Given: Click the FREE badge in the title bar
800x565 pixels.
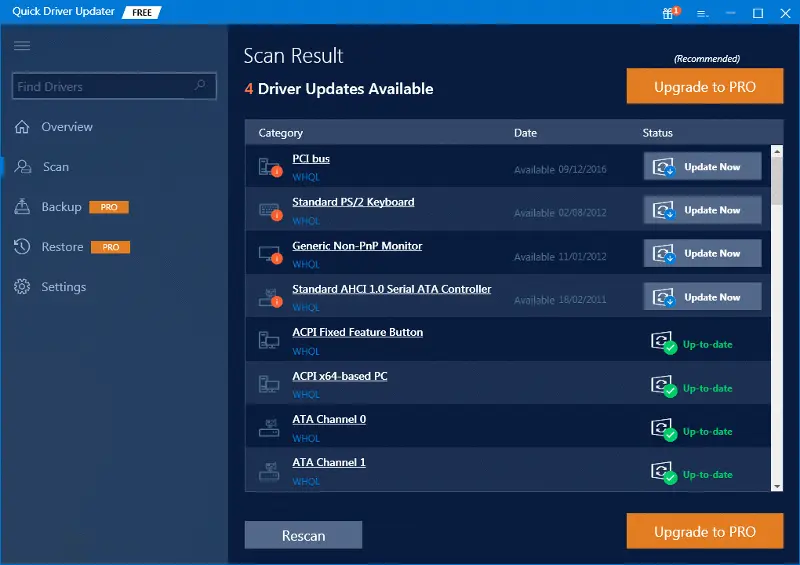Looking at the screenshot, I should (x=142, y=12).
